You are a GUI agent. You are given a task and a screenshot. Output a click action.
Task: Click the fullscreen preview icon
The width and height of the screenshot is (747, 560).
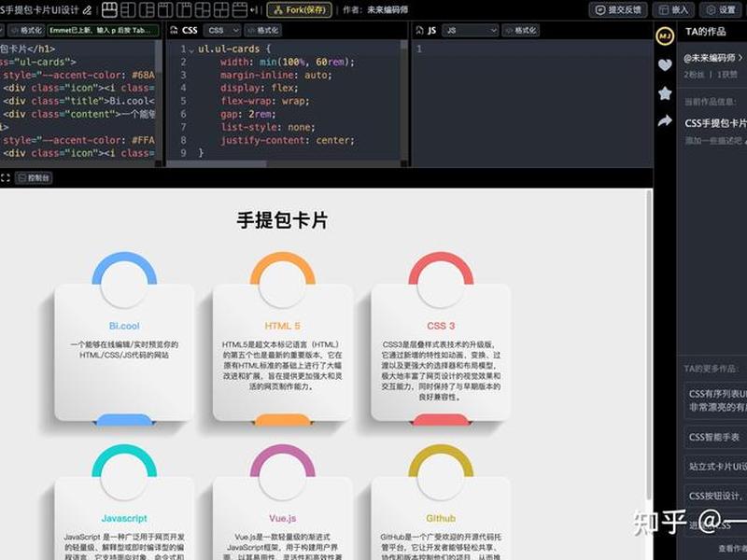(x=6, y=178)
